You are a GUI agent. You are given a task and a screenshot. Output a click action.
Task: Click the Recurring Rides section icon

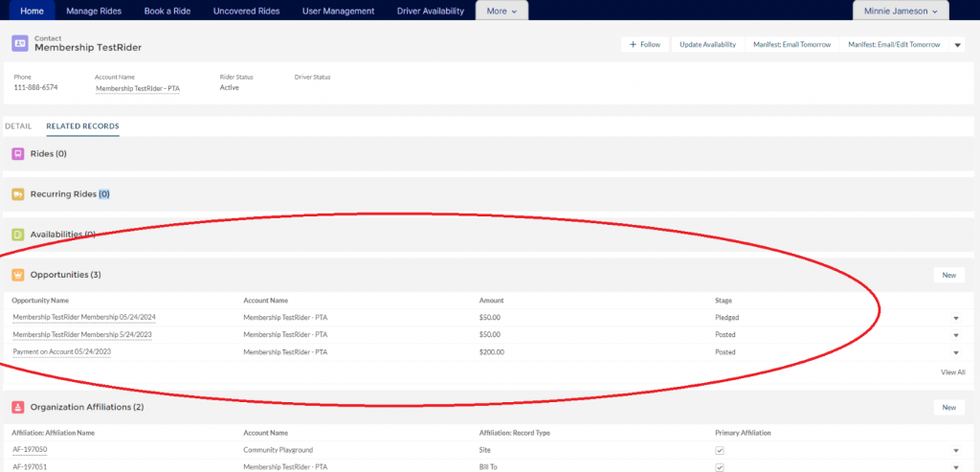pyautogui.click(x=17, y=193)
